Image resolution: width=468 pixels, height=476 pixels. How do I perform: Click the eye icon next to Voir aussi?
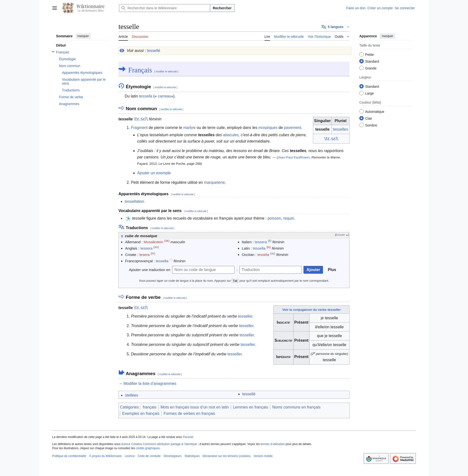point(122,51)
